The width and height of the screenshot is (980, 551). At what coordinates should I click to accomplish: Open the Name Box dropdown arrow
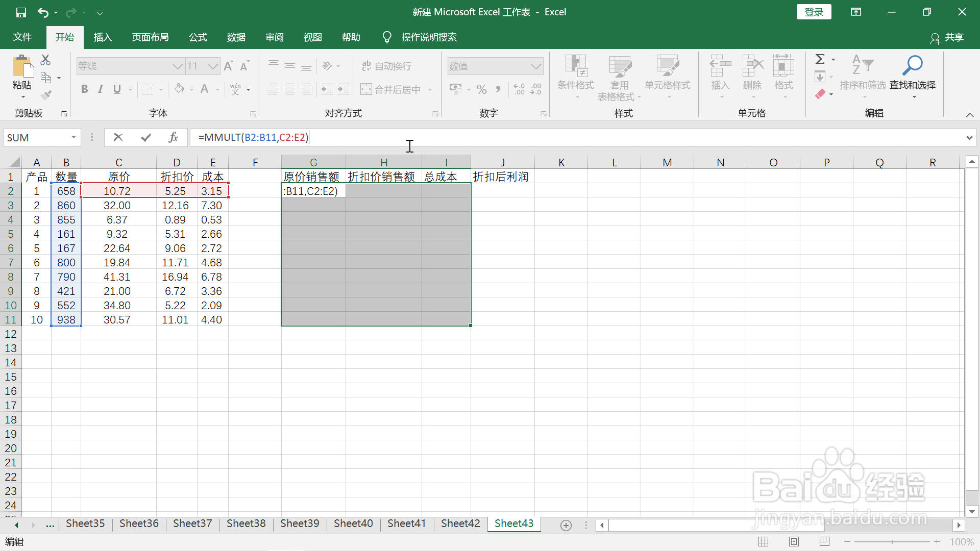(x=73, y=137)
